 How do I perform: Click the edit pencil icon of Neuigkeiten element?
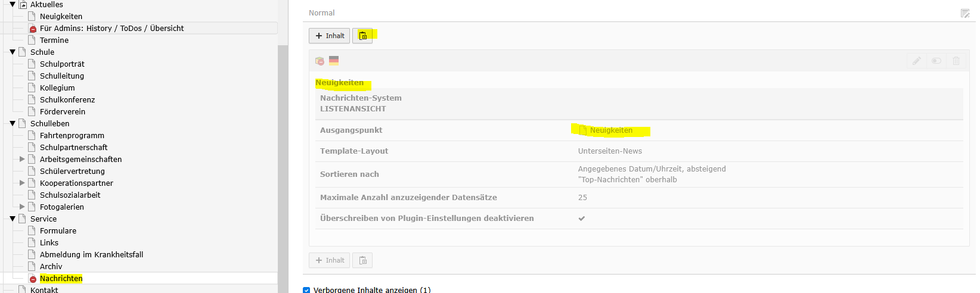(916, 61)
